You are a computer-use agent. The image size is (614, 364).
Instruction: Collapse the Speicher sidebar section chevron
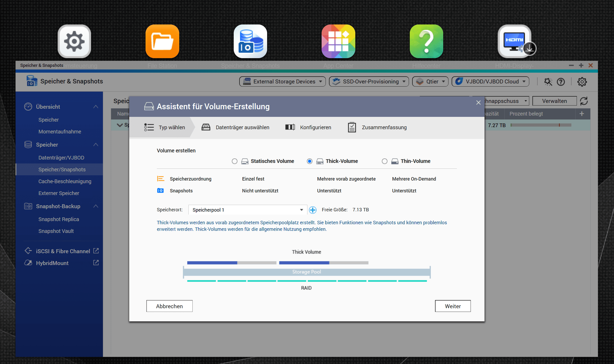coord(96,144)
